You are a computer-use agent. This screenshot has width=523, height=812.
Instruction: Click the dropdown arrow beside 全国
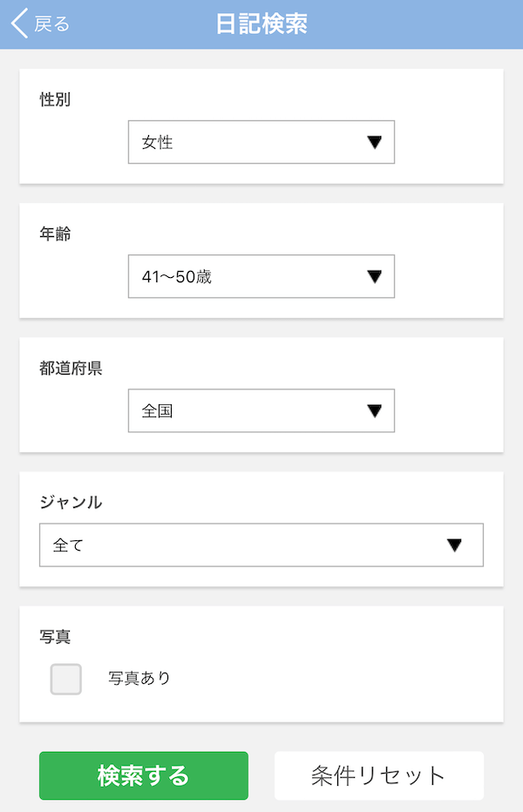tap(375, 410)
